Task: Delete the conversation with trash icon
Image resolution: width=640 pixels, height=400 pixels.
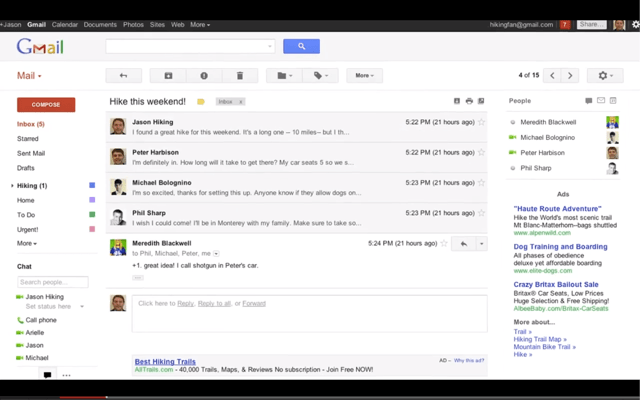Action: coord(240,76)
